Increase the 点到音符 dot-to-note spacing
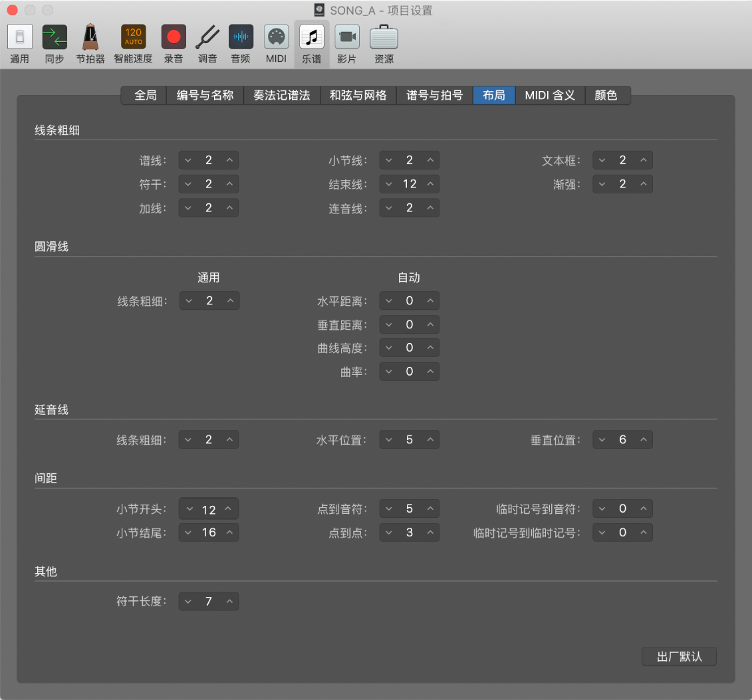This screenshot has height=700, width=752. (x=430, y=509)
